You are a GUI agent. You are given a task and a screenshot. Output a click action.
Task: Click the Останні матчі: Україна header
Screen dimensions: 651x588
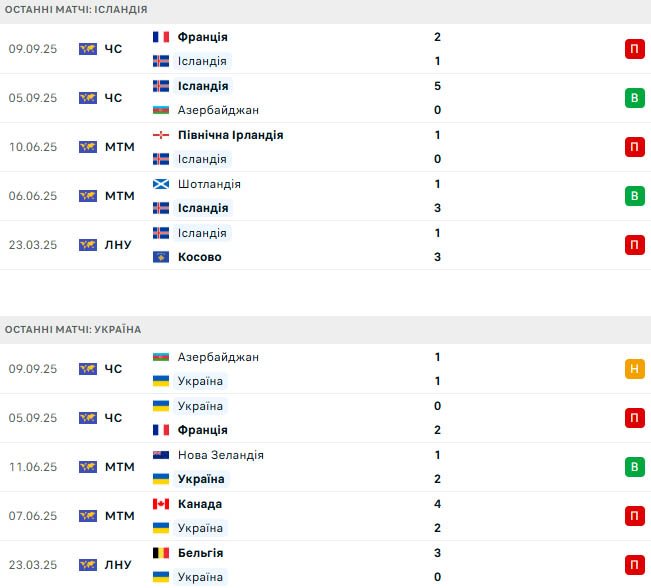73,329
